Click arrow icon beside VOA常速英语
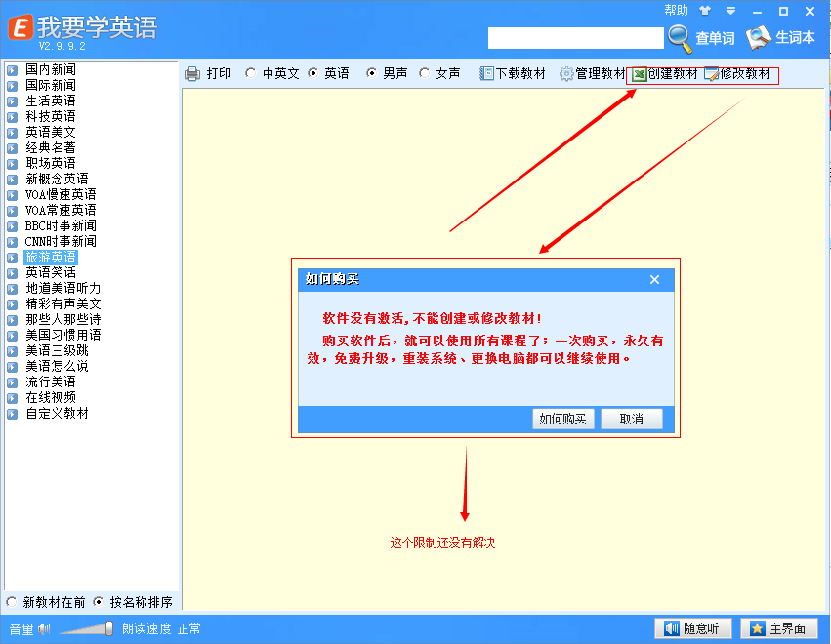The width and height of the screenshot is (831, 644). 12,211
